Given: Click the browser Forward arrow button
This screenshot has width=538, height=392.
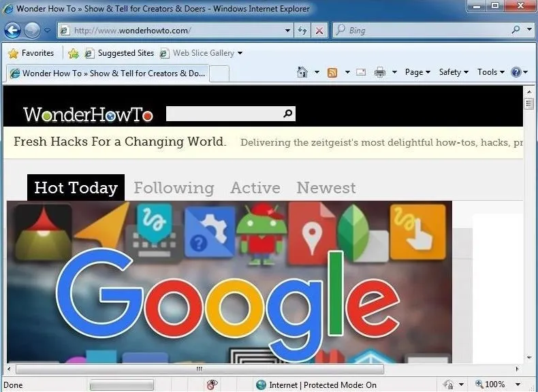Looking at the screenshot, I should point(32,31).
